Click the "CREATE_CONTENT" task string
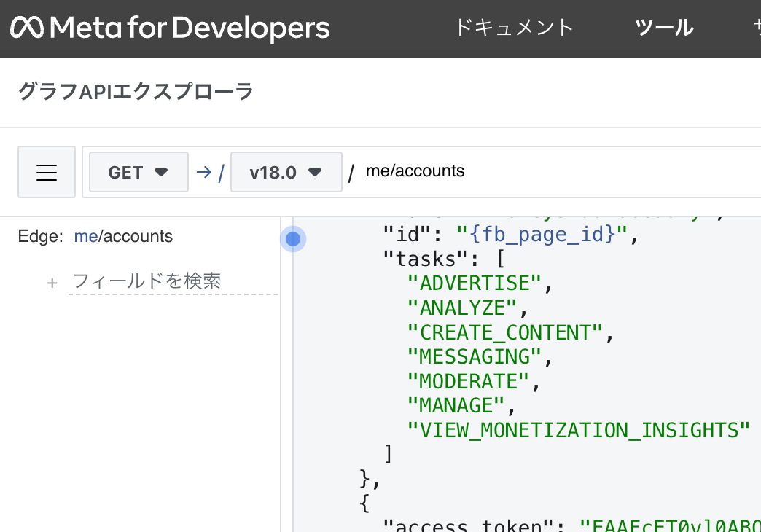 504,332
